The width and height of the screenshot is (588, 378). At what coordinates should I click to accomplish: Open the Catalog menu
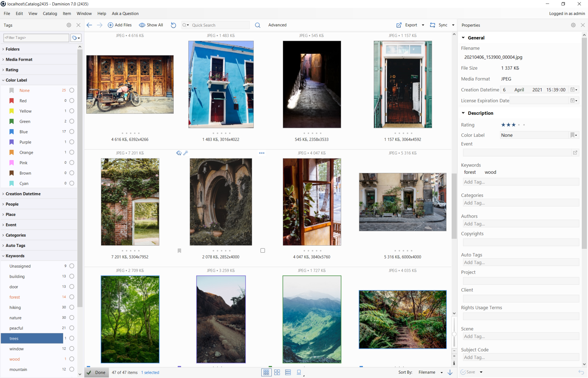(x=50, y=13)
